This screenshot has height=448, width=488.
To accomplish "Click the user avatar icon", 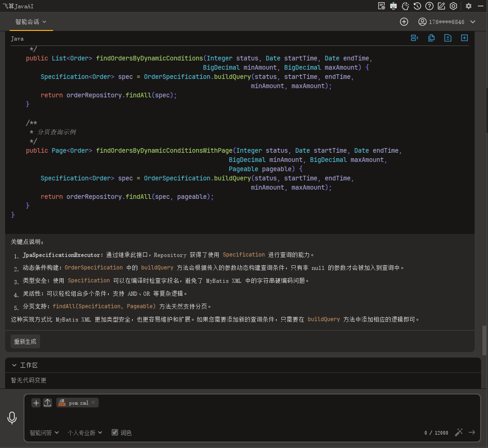I will point(423,22).
